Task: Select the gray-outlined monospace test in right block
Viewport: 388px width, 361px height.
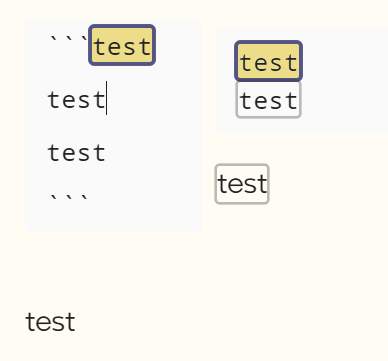Action: pyautogui.click(x=269, y=100)
